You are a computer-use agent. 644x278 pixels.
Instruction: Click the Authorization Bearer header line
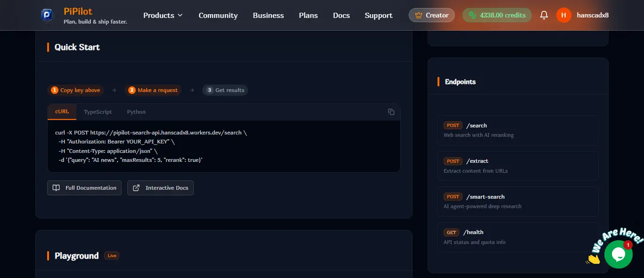pos(116,142)
